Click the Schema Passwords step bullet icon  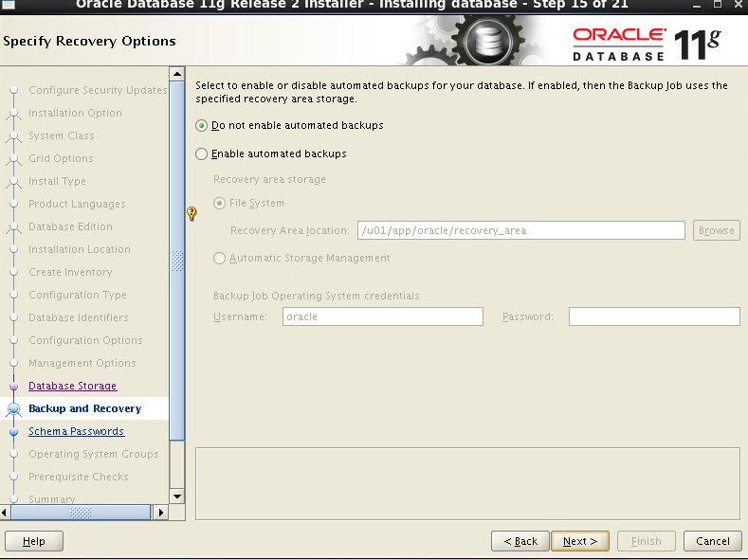(x=14, y=431)
